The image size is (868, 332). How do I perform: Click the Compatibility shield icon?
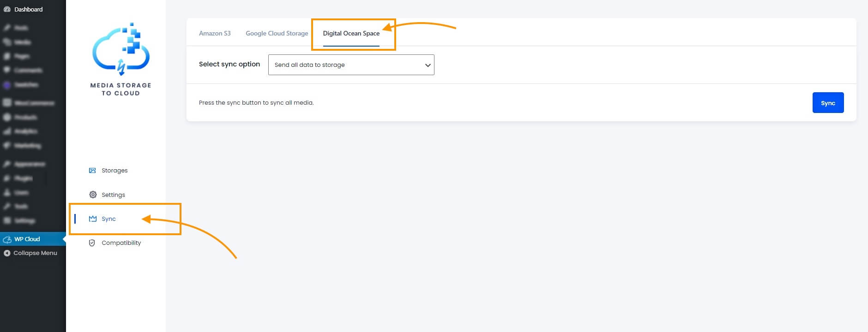click(x=92, y=243)
